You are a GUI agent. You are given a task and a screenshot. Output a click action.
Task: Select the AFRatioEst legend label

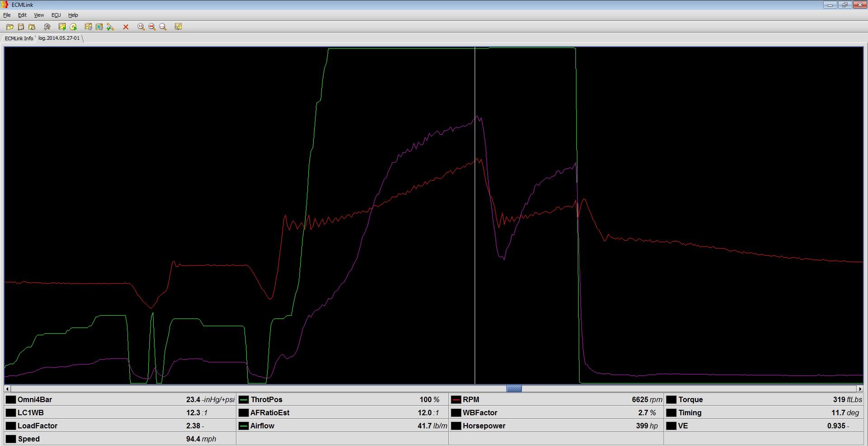tap(270, 413)
